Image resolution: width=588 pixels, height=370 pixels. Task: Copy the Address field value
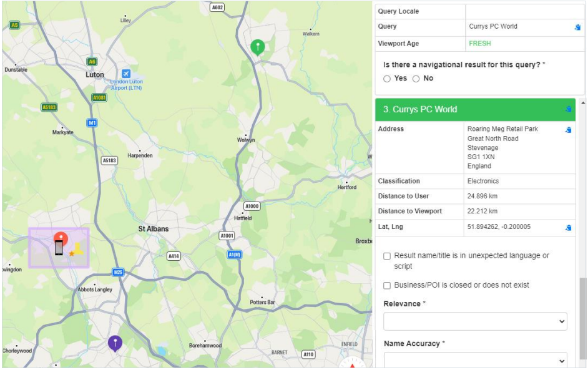click(x=569, y=130)
